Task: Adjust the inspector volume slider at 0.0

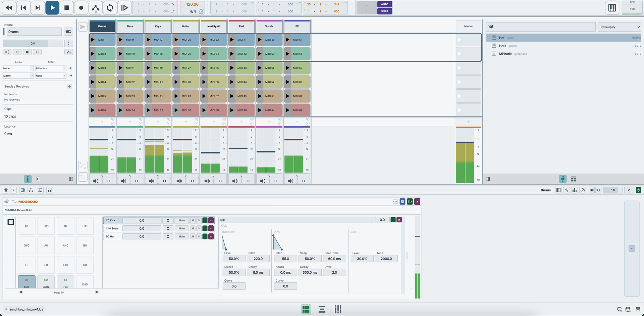Action: click(x=33, y=43)
